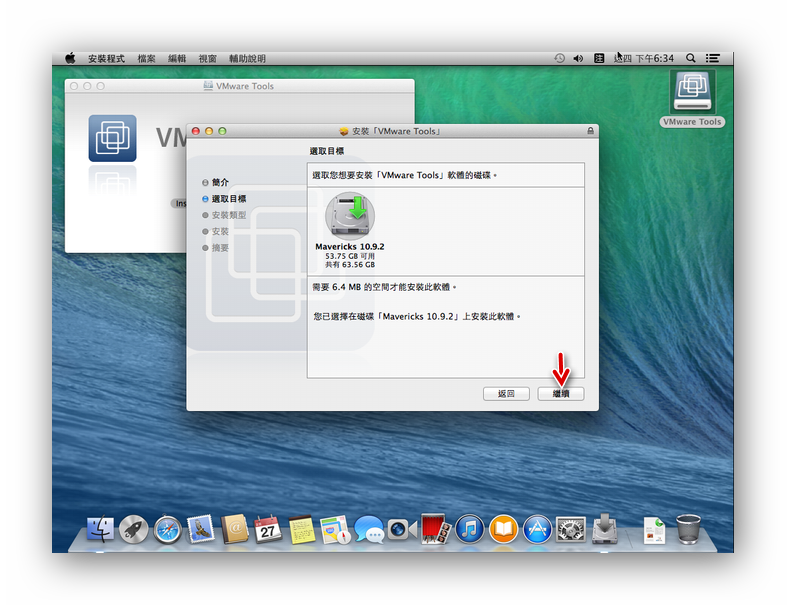Open iTunes from the Dock
The width and height of the screenshot is (800, 605).
tap(469, 529)
